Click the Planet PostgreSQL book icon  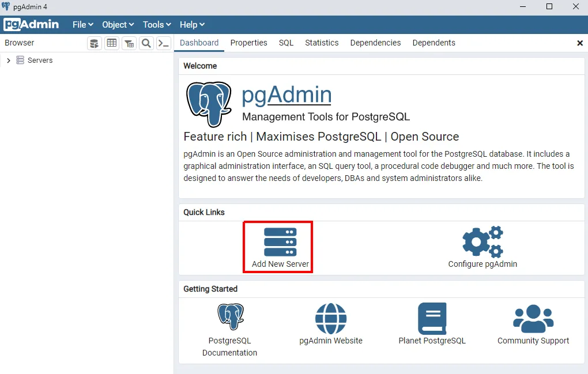coord(432,319)
